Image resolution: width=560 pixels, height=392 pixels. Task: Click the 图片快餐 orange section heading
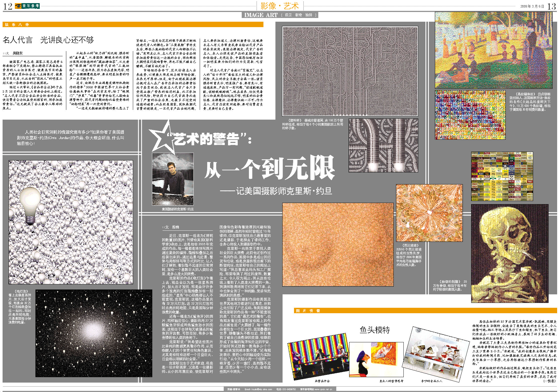(308, 311)
